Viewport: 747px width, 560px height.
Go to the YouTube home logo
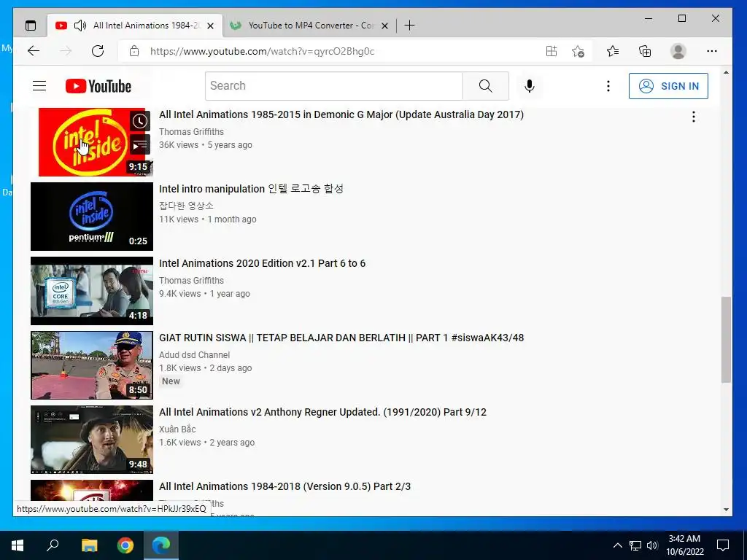point(98,86)
